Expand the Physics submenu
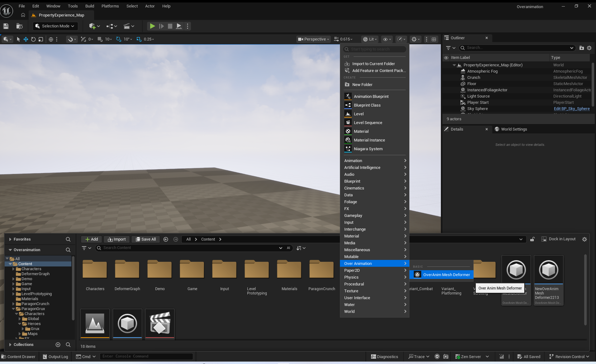Screen dimensions: 596x364 (374, 277)
